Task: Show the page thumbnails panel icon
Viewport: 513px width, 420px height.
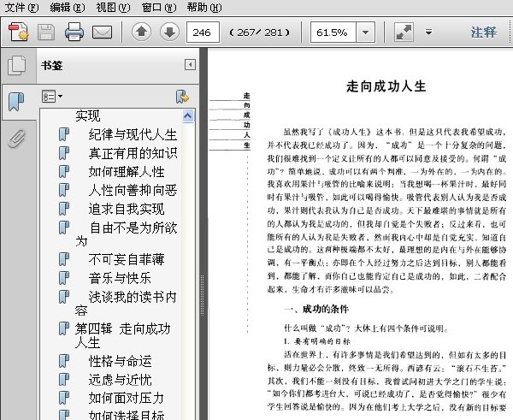Action: pos(17,65)
